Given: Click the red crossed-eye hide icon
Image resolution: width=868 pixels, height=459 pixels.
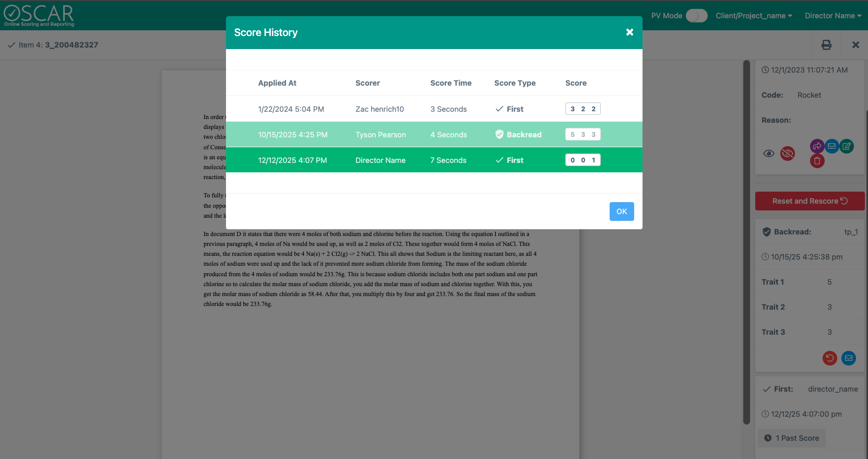Looking at the screenshot, I should [787, 154].
